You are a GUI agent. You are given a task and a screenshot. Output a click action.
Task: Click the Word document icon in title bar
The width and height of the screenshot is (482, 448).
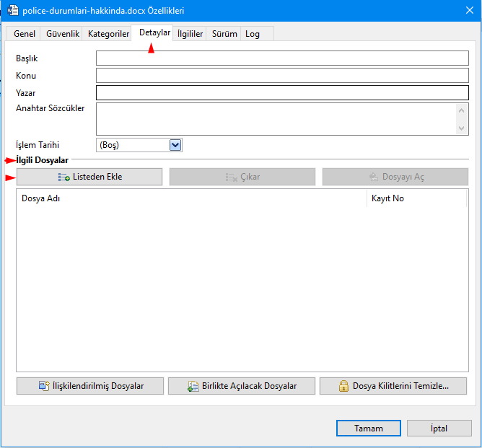tap(12, 11)
